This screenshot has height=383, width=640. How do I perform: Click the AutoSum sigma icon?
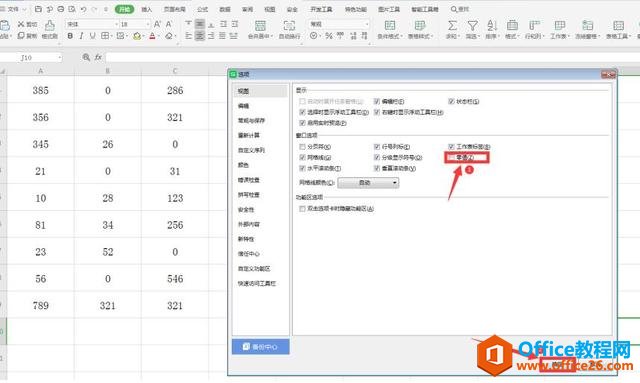[452, 26]
